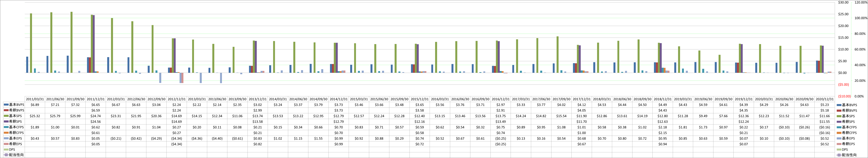Click the 基本BVPS blue swatch in the chart legend

click(x=839, y=105)
